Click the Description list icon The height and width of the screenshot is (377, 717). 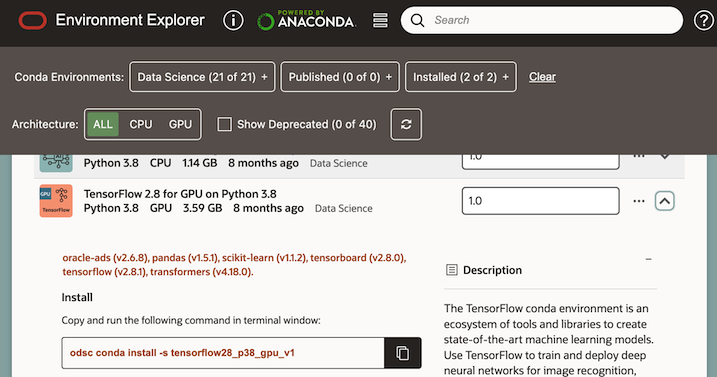pyautogui.click(x=451, y=270)
